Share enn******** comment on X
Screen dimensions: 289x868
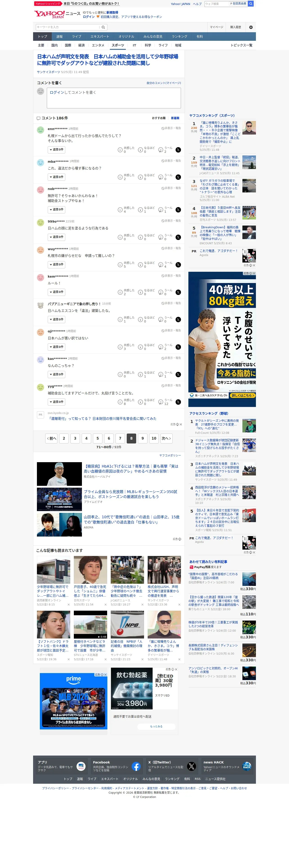[178, 150]
